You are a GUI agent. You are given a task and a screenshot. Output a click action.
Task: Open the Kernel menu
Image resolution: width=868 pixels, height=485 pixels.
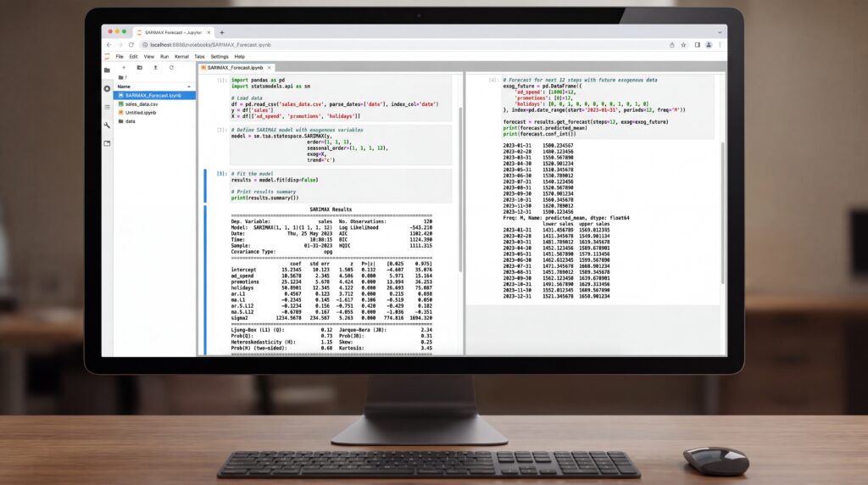click(x=181, y=57)
